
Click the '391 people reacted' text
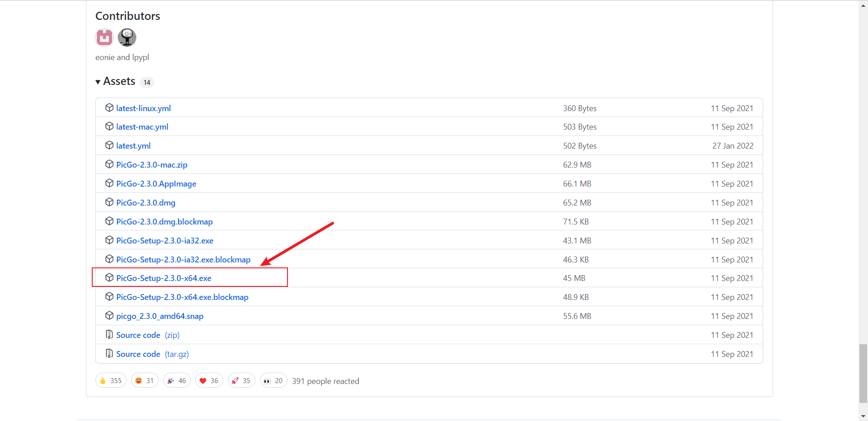coord(325,381)
